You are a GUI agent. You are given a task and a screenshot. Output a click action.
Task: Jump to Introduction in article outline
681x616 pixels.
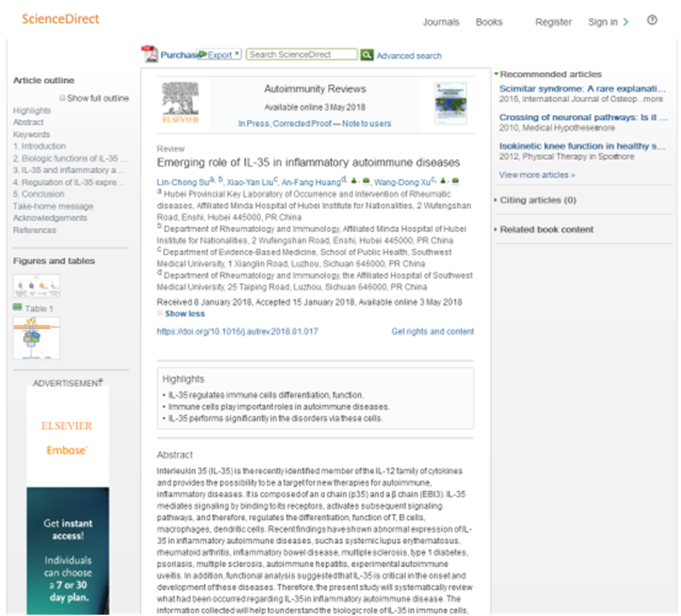point(39,146)
